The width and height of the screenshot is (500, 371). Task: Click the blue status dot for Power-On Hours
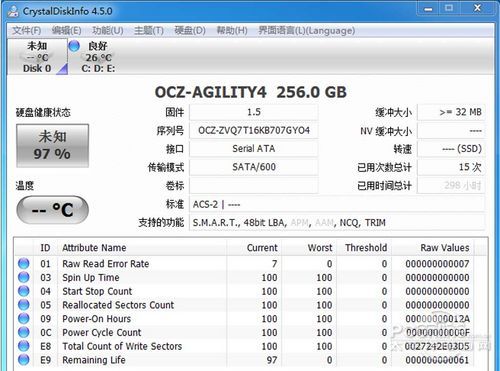(x=24, y=319)
